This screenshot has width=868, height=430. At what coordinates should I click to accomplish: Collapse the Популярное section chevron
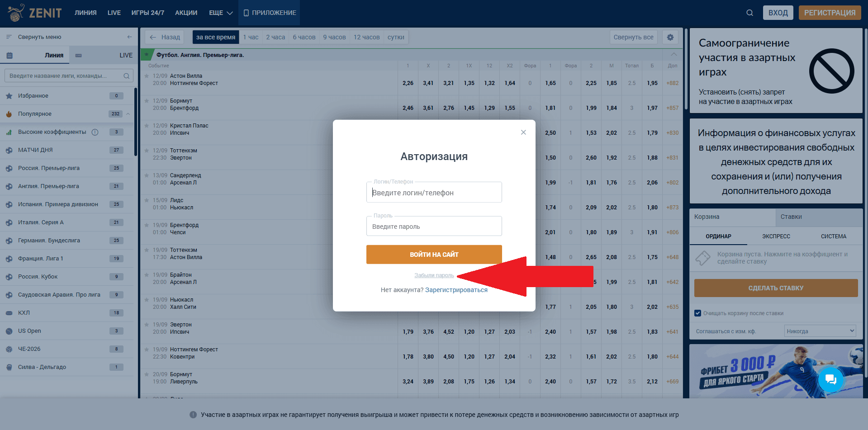tap(128, 114)
